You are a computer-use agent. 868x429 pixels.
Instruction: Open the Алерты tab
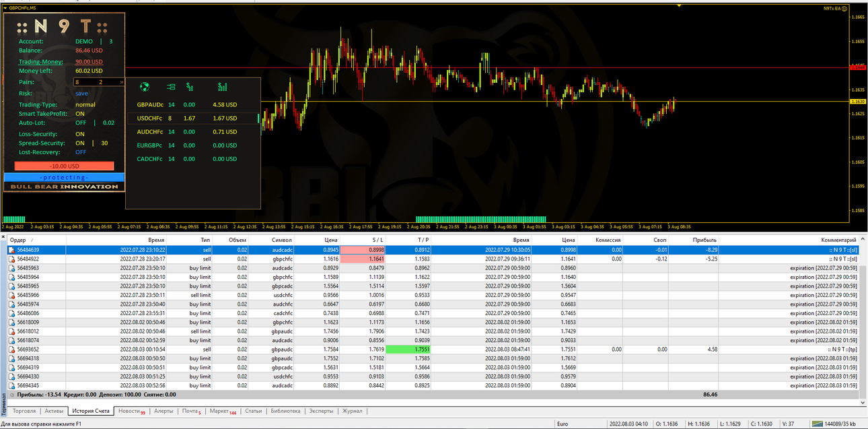[x=164, y=411]
